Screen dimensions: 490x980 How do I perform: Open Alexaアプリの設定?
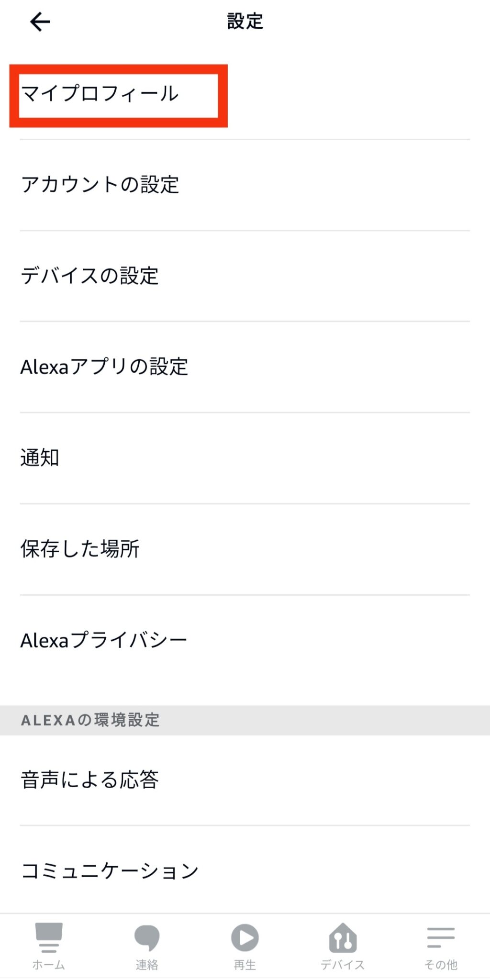[x=245, y=367]
